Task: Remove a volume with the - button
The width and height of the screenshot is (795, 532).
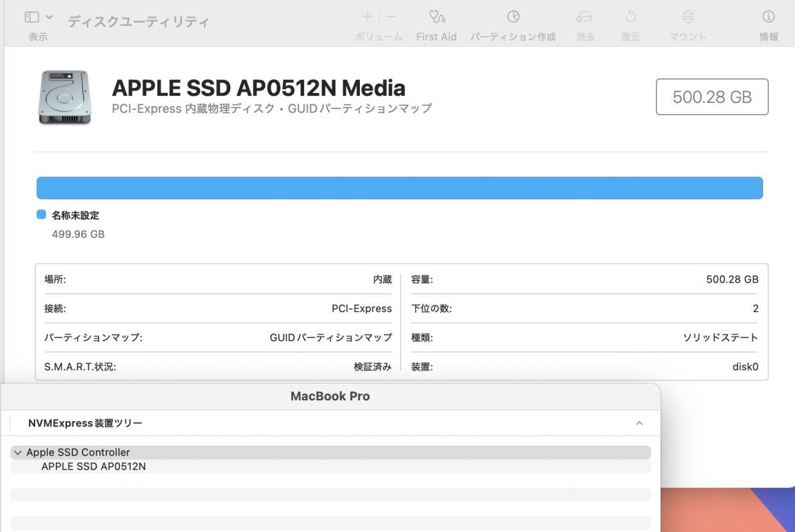Action: tap(390, 17)
